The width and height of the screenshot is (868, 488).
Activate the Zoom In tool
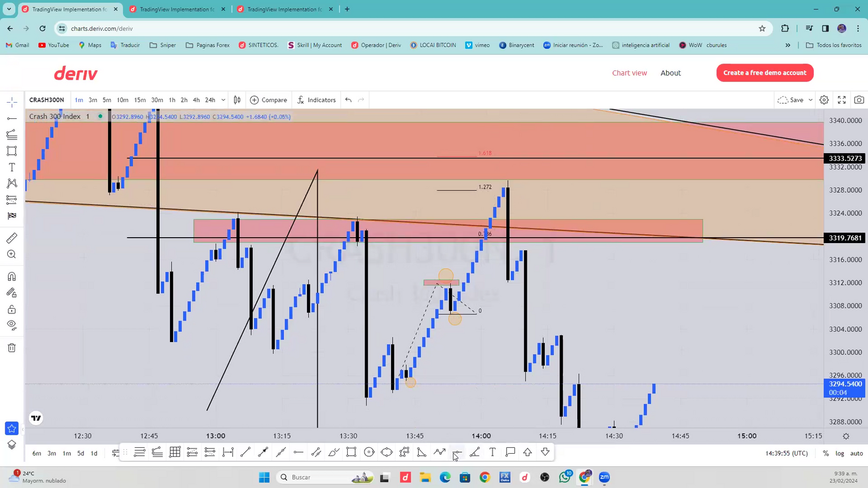pyautogui.click(x=11, y=254)
